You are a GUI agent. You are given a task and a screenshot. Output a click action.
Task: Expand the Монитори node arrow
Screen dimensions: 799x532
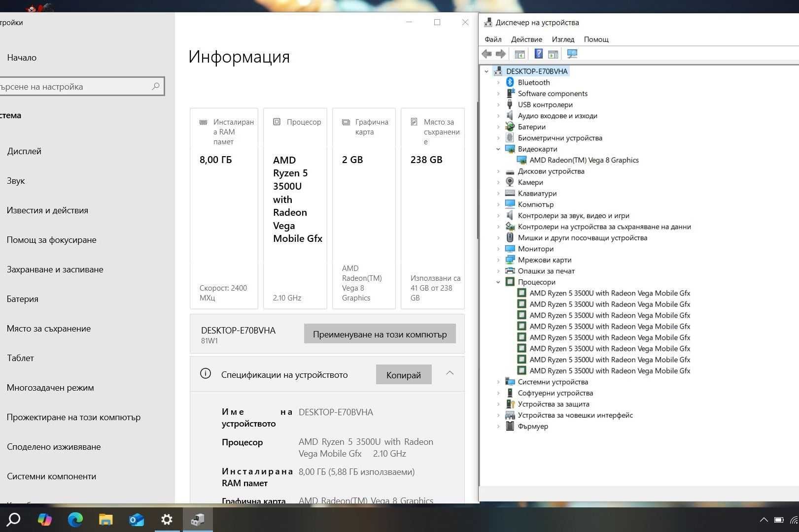click(498, 249)
